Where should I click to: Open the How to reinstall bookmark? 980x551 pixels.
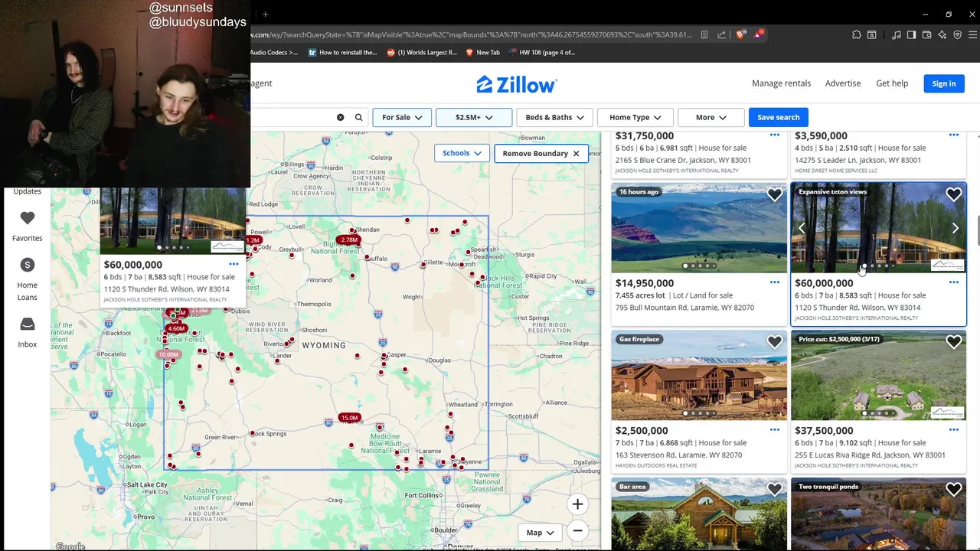pos(342,53)
